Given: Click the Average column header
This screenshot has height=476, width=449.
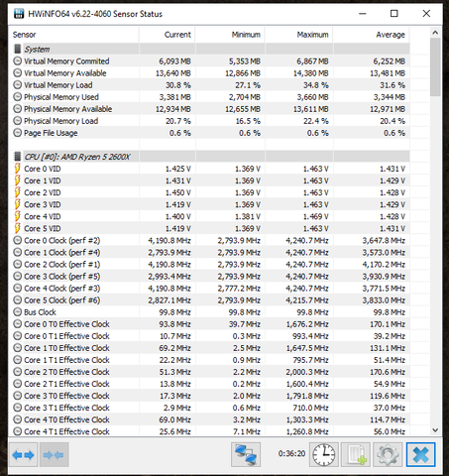Looking at the screenshot, I should (x=371, y=35).
